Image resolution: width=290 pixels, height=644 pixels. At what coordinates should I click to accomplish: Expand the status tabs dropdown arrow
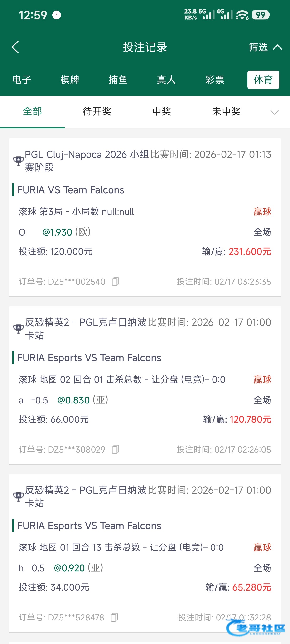tap(275, 112)
